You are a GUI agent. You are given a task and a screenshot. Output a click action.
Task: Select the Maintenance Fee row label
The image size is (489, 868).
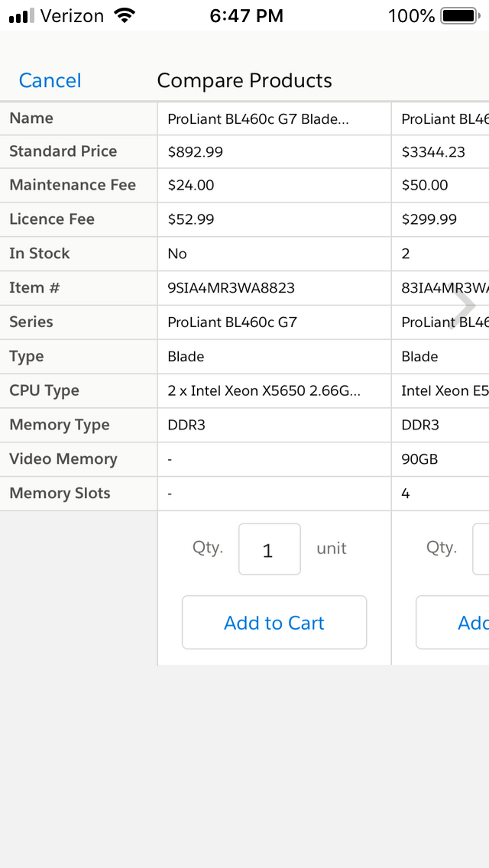pyautogui.click(x=72, y=185)
